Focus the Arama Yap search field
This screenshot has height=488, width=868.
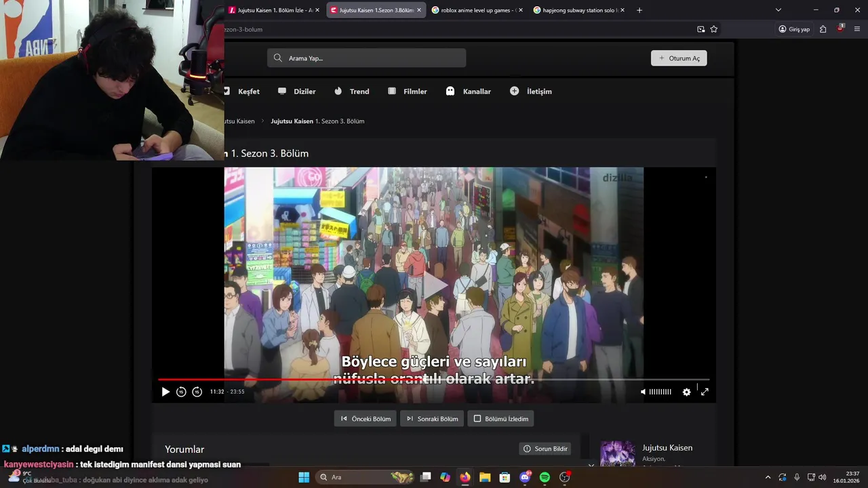(x=366, y=58)
